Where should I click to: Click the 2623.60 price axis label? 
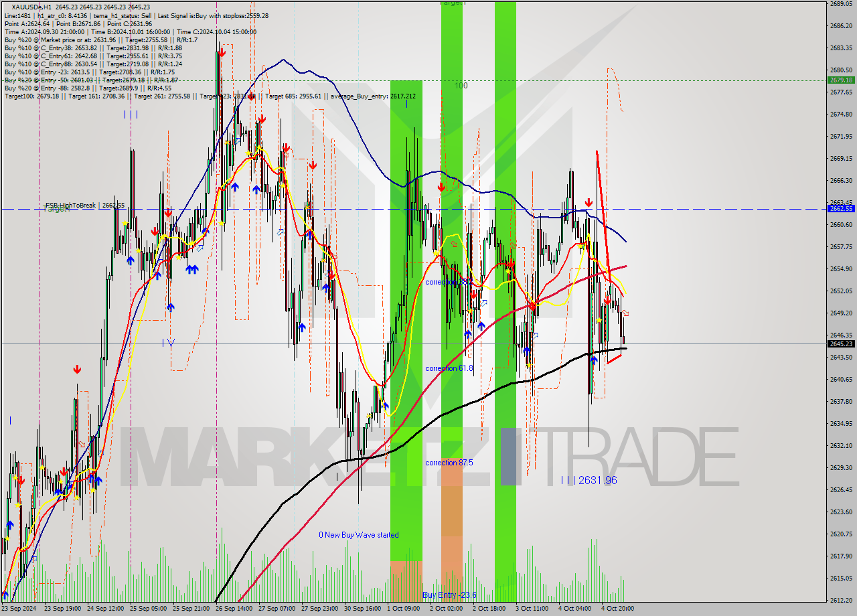click(841, 512)
